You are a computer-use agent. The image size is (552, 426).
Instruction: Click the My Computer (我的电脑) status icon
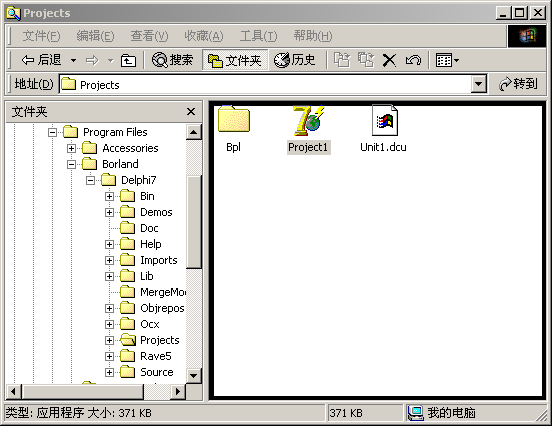(415, 413)
